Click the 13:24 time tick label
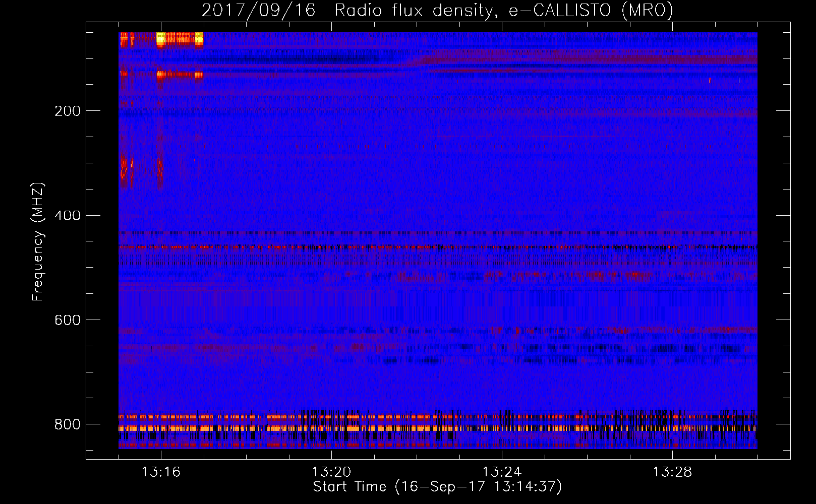Screen dimensions: 816x504 point(502,472)
